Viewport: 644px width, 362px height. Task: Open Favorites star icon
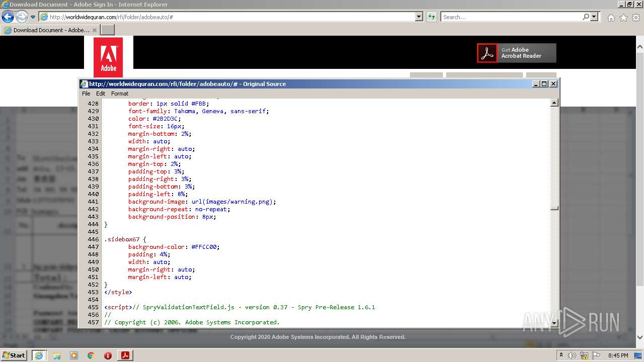tap(623, 18)
